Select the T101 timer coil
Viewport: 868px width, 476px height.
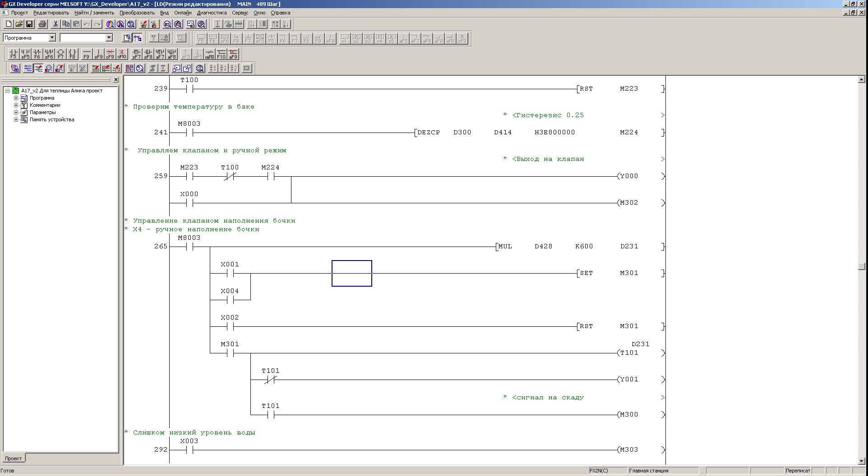(641, 353)
